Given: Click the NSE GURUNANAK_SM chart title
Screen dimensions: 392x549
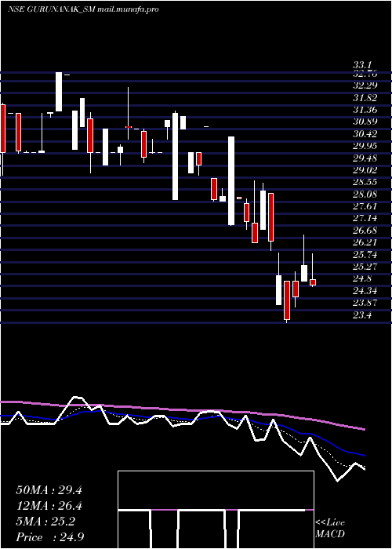Looking at the screenshot, I should tap(83, 9).
